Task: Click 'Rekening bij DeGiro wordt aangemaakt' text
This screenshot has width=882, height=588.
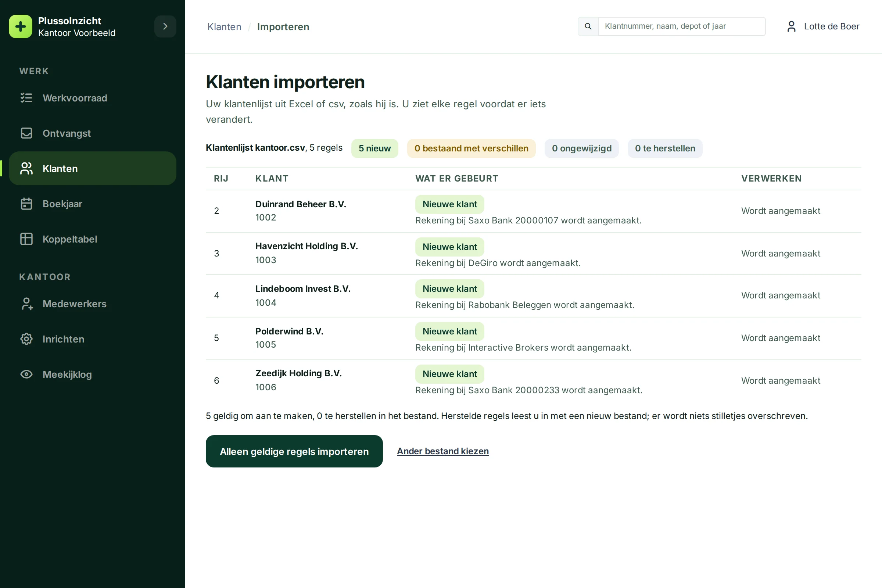Action: coord(498,263)
